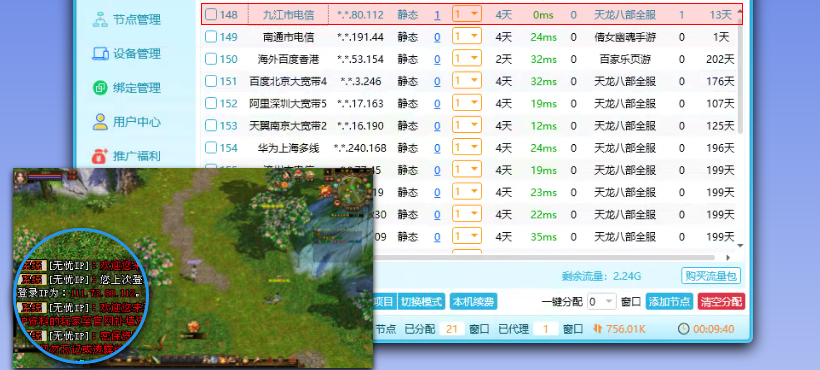Click the node name 海外百度香港

288,60
